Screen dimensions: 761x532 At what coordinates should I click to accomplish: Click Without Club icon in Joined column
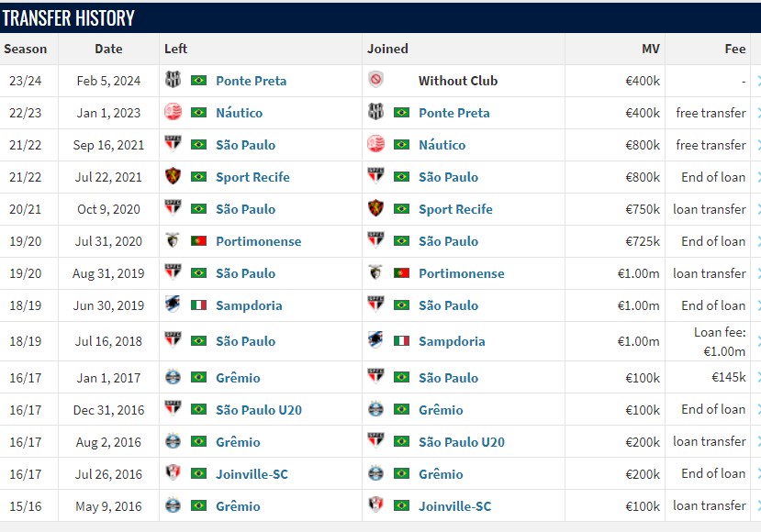[x=375, y=80]
